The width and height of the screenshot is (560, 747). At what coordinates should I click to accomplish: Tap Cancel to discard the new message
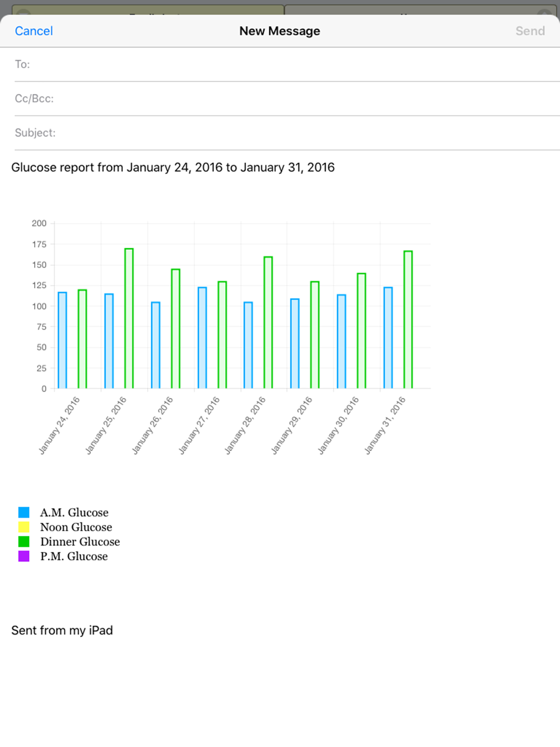[34, 31]
